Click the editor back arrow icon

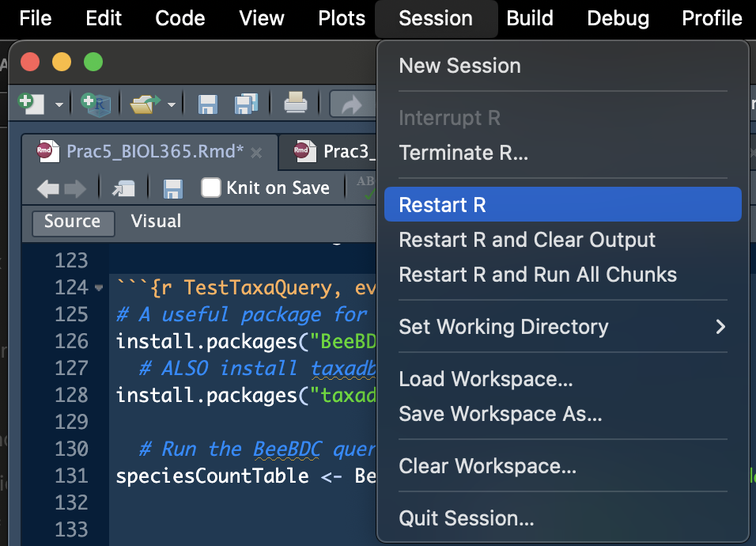48,188
